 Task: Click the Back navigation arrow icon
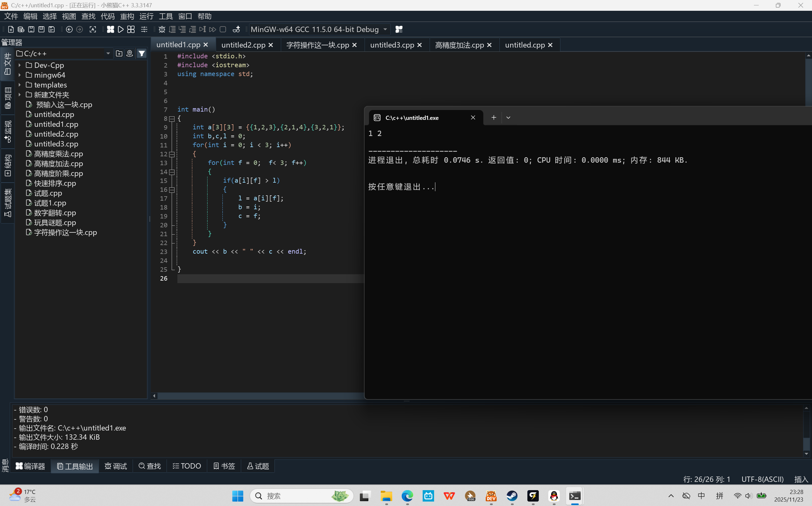69,29
